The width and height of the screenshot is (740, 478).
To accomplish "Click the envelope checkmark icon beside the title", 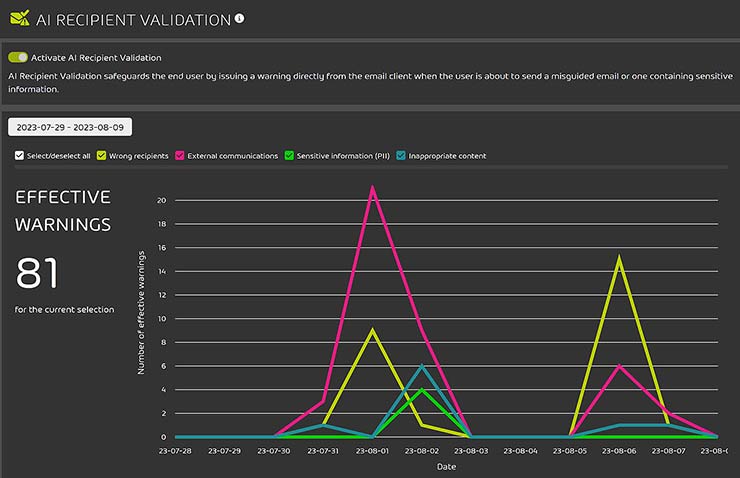I will point(18,18).
